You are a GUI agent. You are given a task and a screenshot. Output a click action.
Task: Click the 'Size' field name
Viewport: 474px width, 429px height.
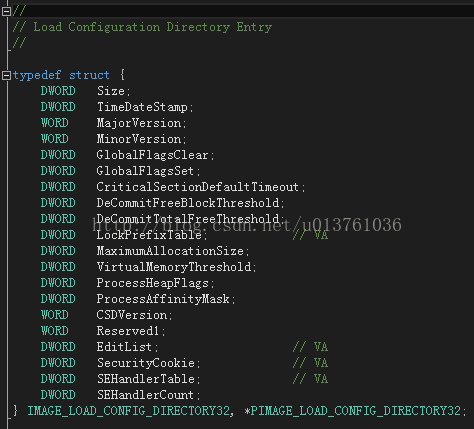(x=111, y=91)
